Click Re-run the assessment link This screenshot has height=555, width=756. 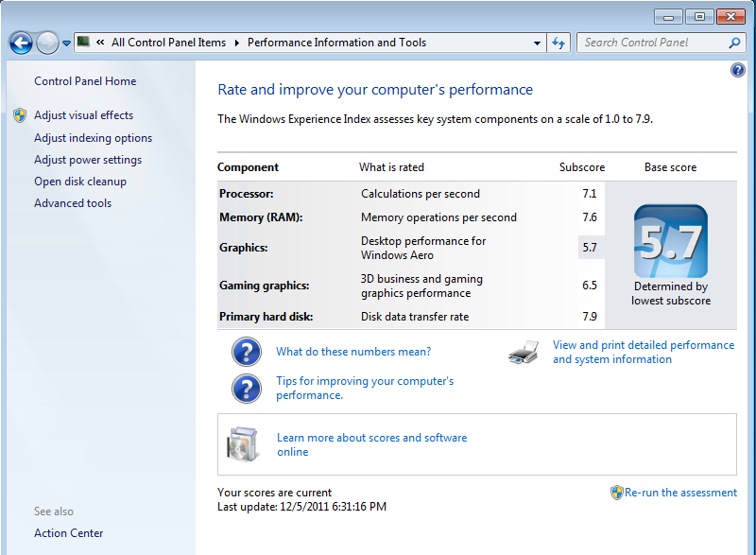coord(680,493)
